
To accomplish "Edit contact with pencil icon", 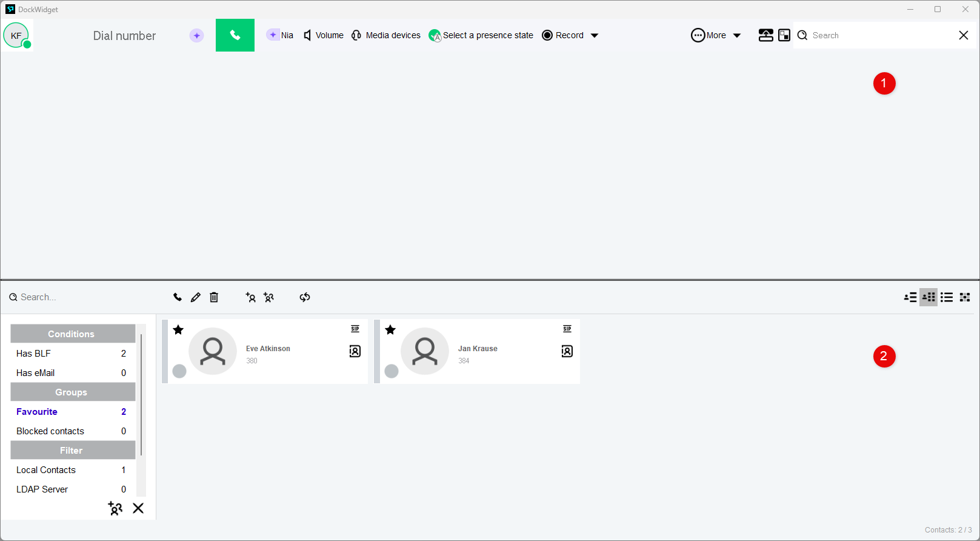I will coord(196,297).
